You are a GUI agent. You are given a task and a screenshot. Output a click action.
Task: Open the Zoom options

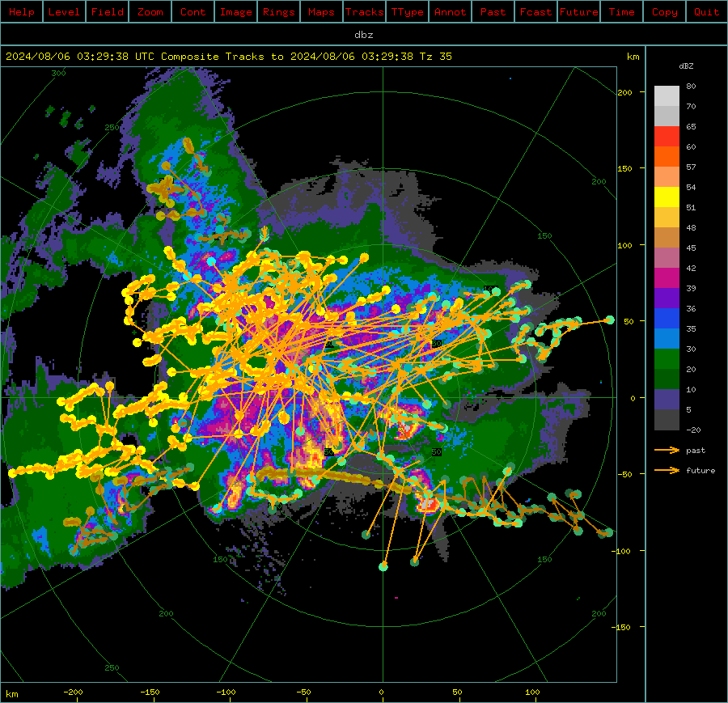click(x=150, y=12)
